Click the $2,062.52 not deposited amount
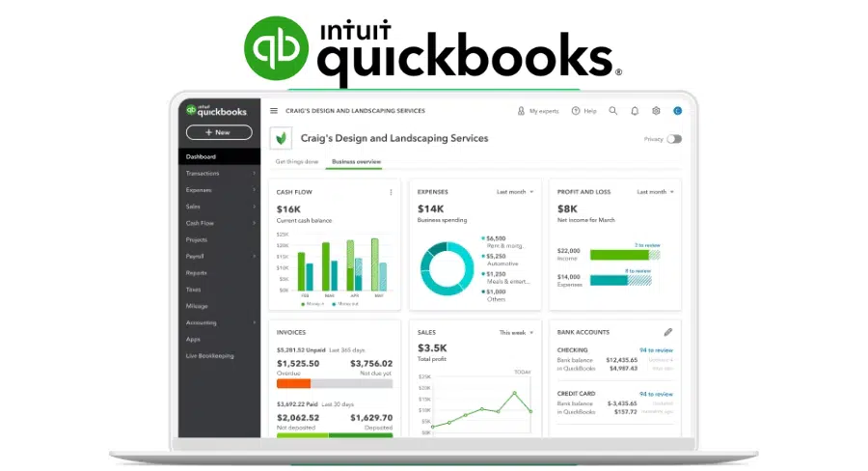The width and height of the screenshot is (868, 471). coord(298,418)
